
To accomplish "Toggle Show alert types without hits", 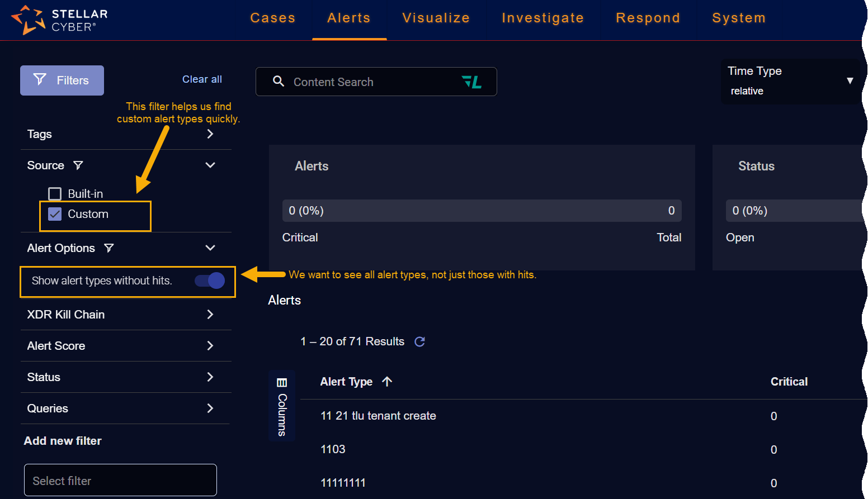I will point(210,281).
